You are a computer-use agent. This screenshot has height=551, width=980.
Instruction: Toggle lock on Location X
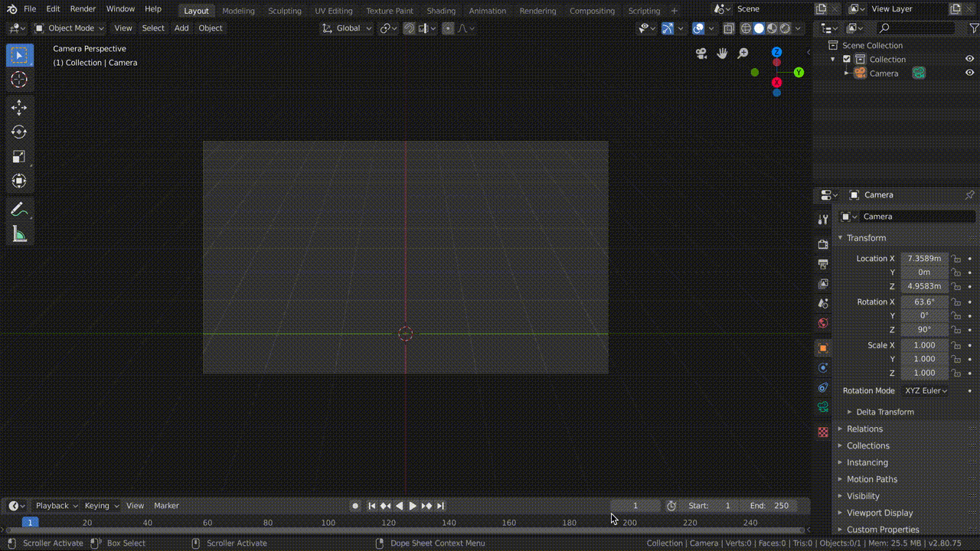point(955,259)
